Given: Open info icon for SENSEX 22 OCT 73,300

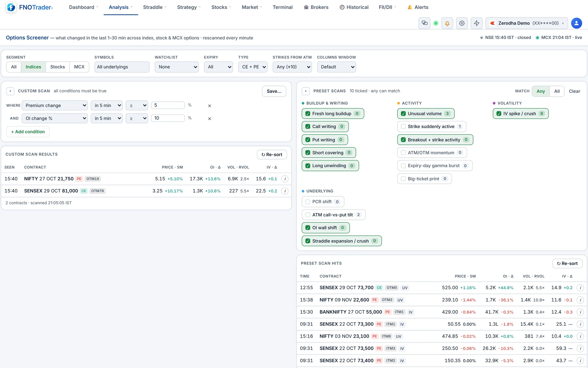Looking at the screenshot, I should (x=580, y=324).
